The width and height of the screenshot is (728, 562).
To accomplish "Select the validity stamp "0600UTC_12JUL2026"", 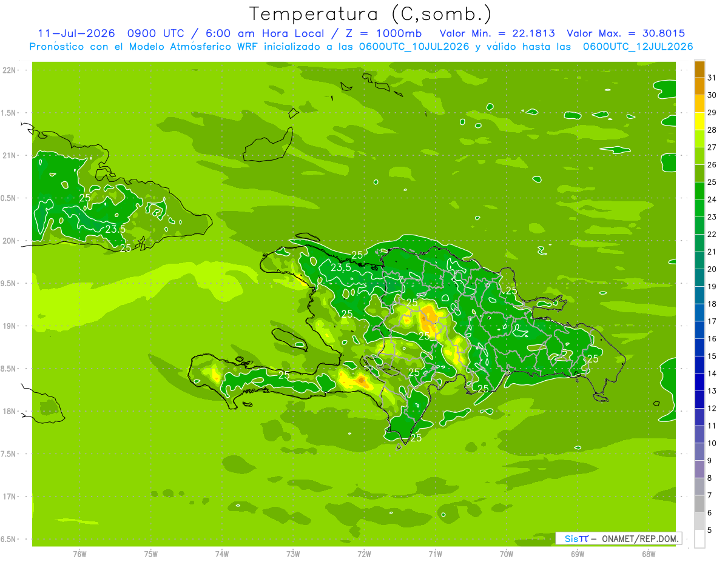I will (x=638, y=46).
